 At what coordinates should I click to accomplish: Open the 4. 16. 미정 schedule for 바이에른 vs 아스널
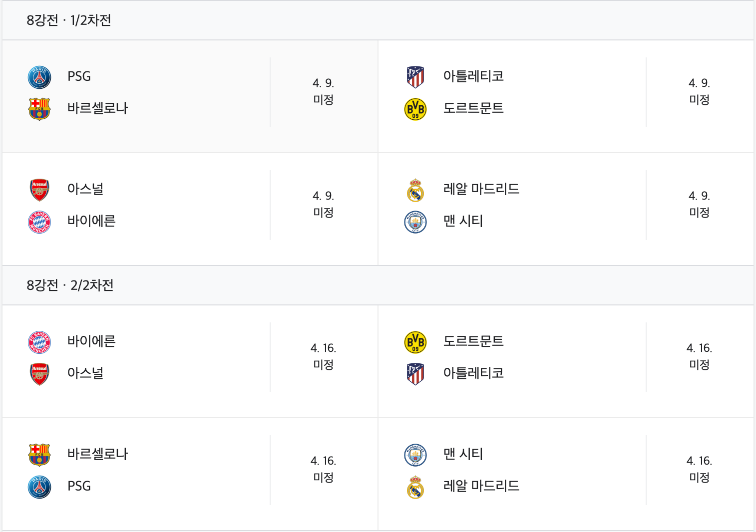click(x=324, y=356)
